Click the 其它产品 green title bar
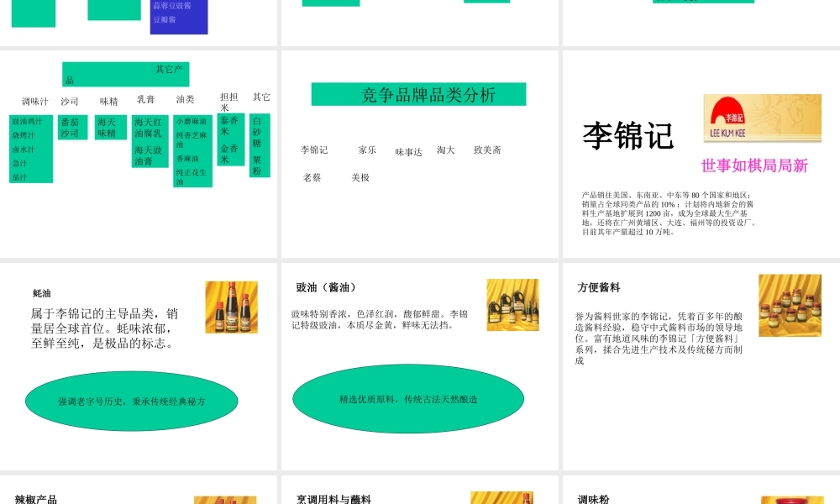This screenshot has width=840, height=504. (124, 73)
